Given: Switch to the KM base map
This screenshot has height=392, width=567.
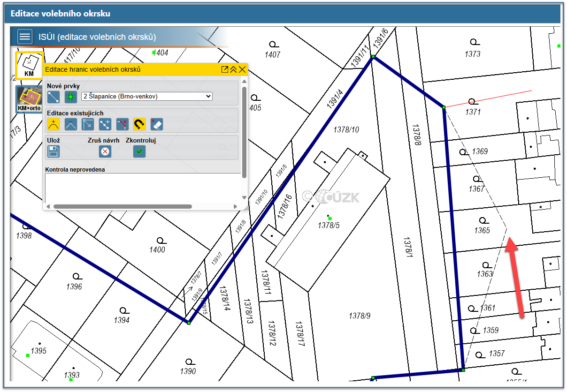Looking at the screenshot, I should point(29,65).
